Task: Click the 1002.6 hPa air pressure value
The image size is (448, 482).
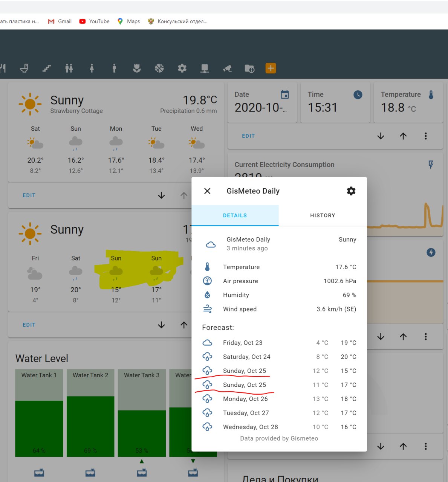Action: (340, 281)
